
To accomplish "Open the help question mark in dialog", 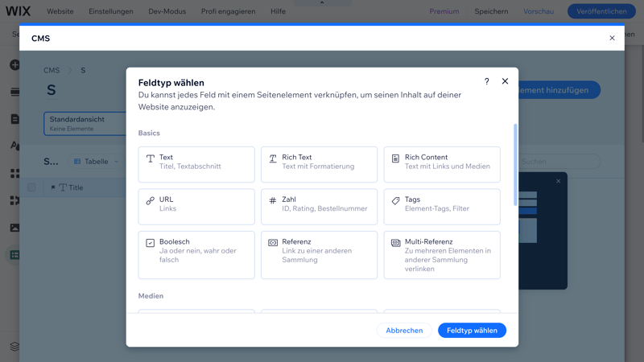I will [487, 81].
